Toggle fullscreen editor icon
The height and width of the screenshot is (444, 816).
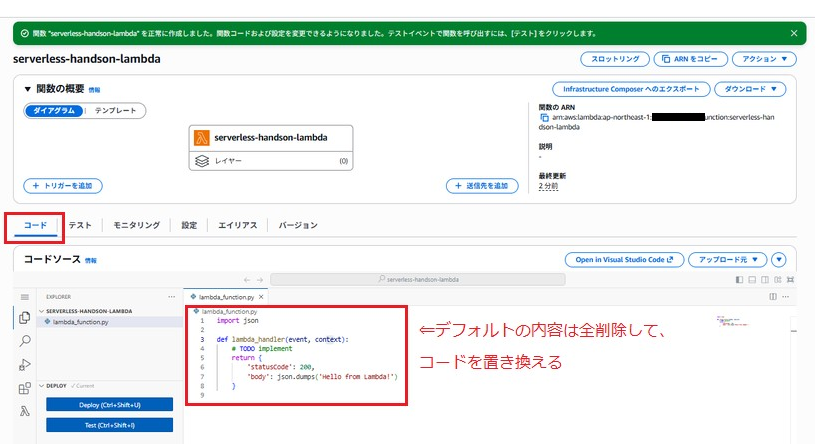(x=790, y=280)
